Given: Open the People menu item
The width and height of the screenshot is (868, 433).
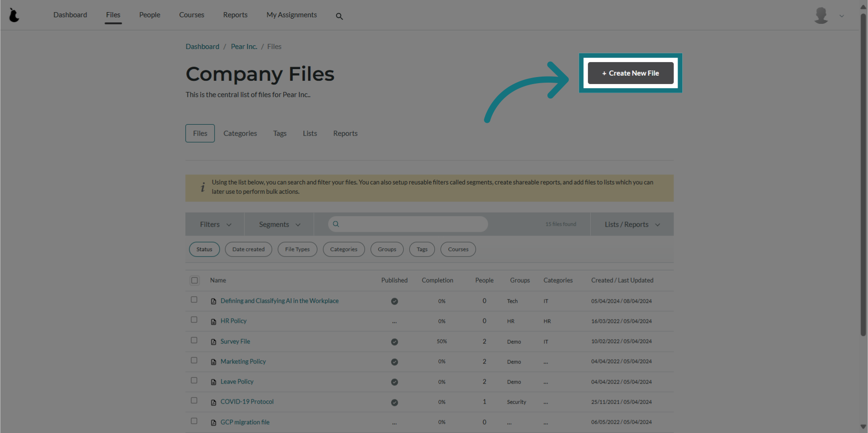Looking at the screenshot, I should [x=149, y=15].
